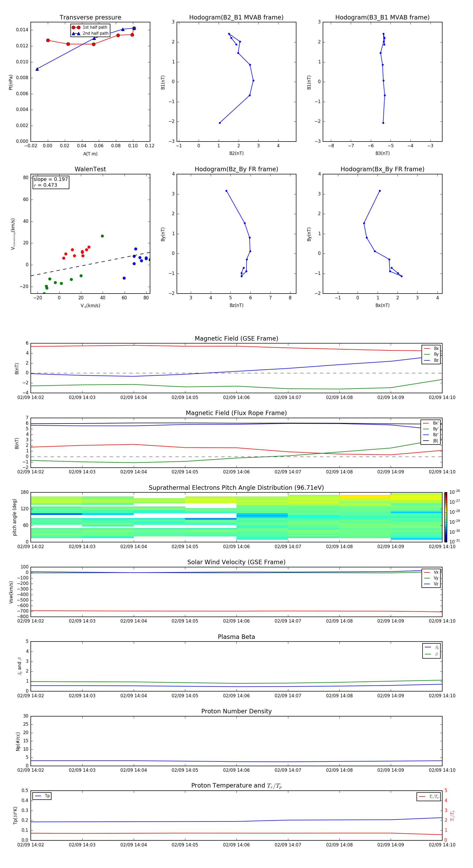The height and width of the screenshot is (868, 473).
Task: Click the 'Transverse pressure' plot title
Action: tap(90, 17)
